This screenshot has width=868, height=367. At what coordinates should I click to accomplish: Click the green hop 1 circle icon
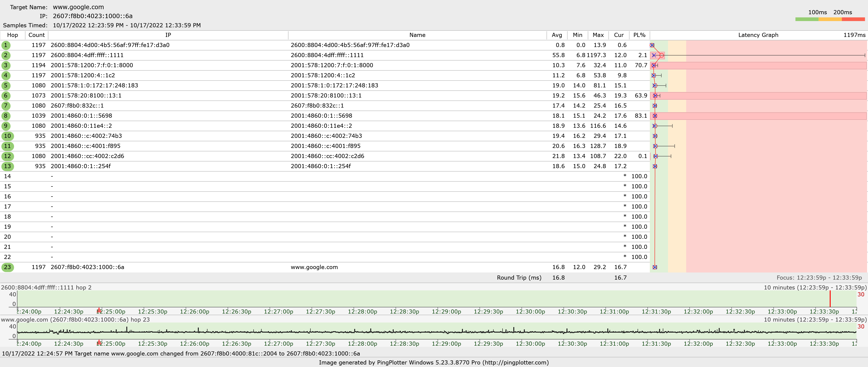6,45
